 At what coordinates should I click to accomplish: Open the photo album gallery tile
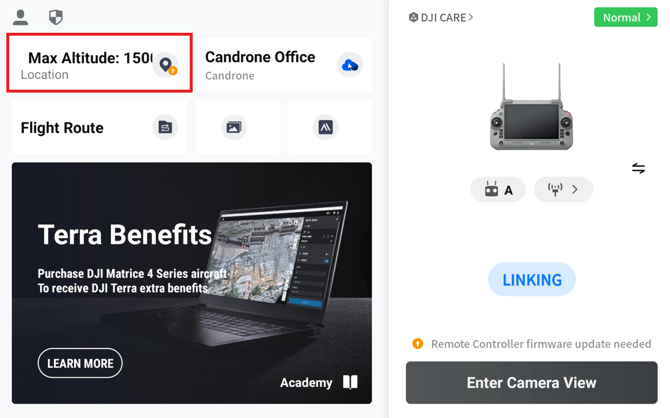click(238, 127)
